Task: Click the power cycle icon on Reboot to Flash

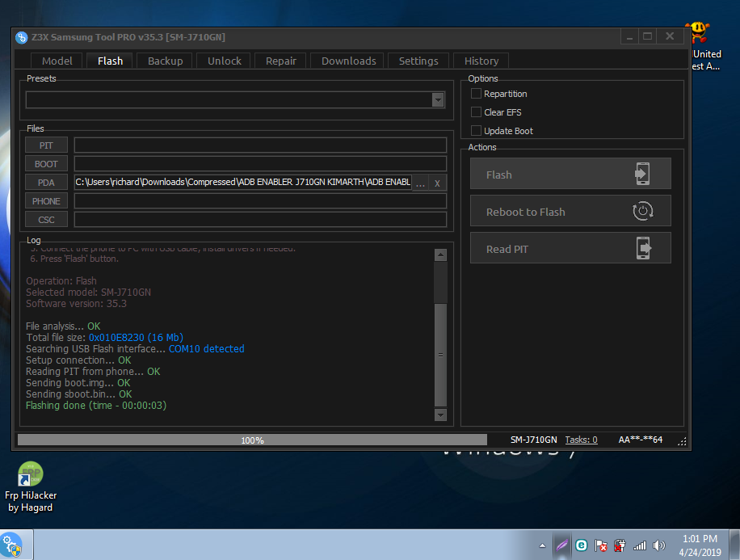Action: point(643,211)
